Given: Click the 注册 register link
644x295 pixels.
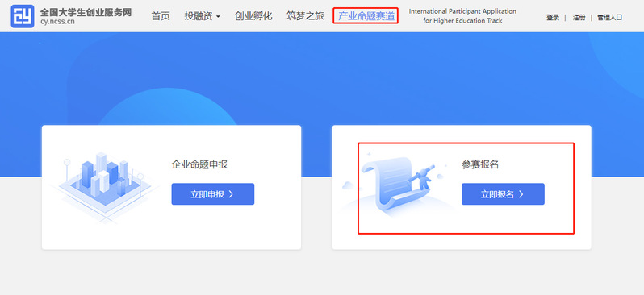Looking at the screenshot, I should click(579, 17).
